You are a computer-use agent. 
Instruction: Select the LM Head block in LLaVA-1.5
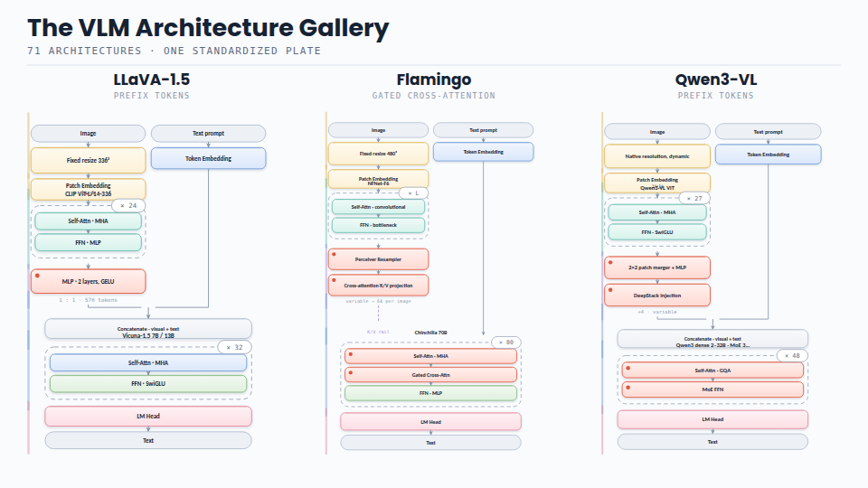coord(148,416)
